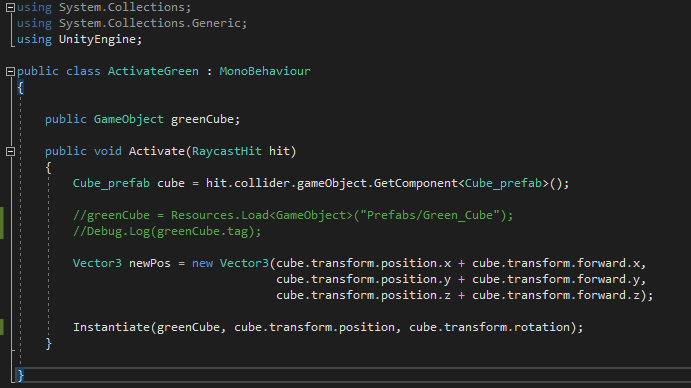Click the commented Resources.Load line
This screenshot has height=388, width=691.
point(293,215)
